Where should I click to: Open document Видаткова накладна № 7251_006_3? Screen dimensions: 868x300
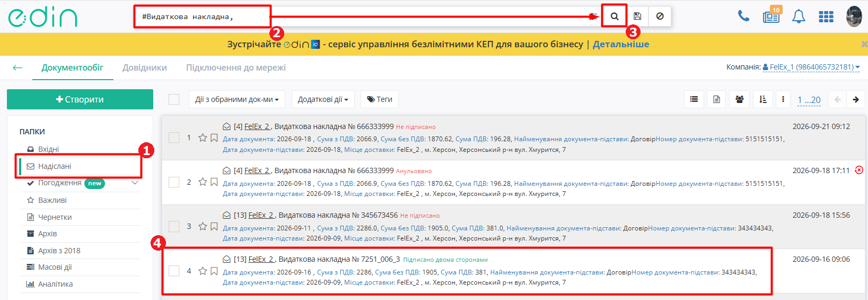339,259
